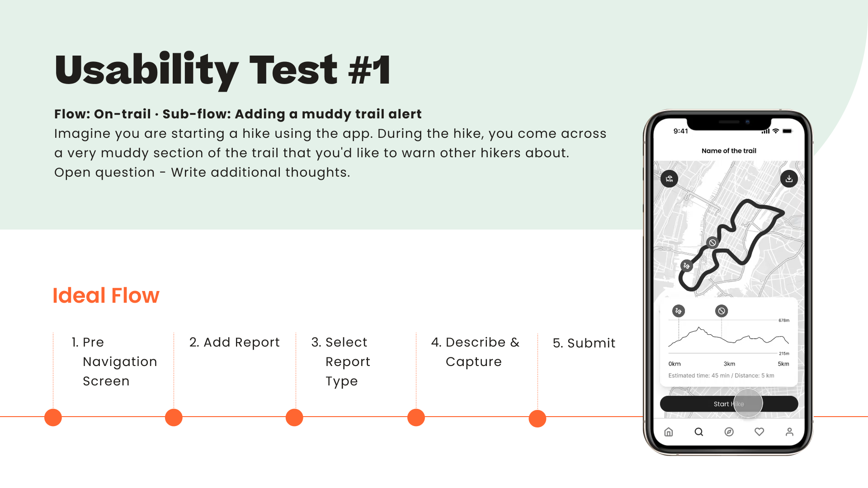Viewport: 868px width, 488px height.
Task: Click the "Ideal Flow" orange heading
Action: (x=106, y=296)
